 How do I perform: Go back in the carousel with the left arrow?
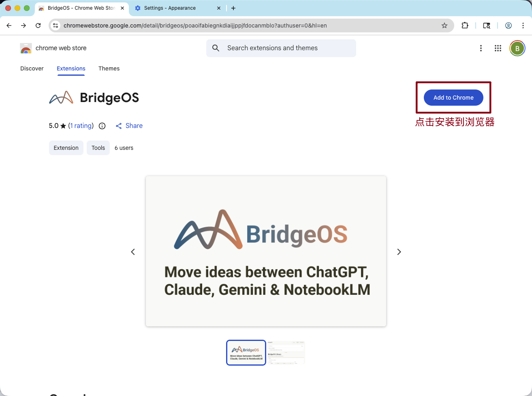(x=133, y=251)
